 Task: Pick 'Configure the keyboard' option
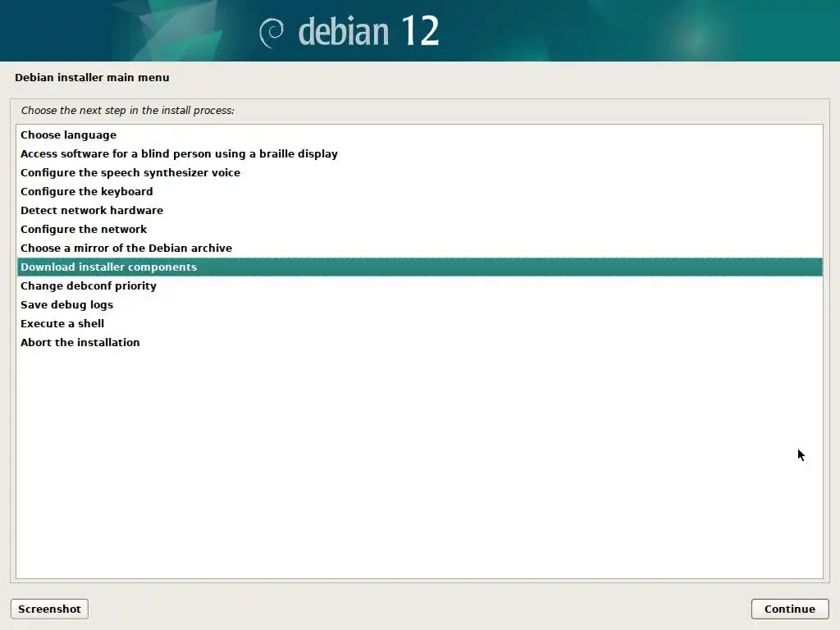[419, 191]
